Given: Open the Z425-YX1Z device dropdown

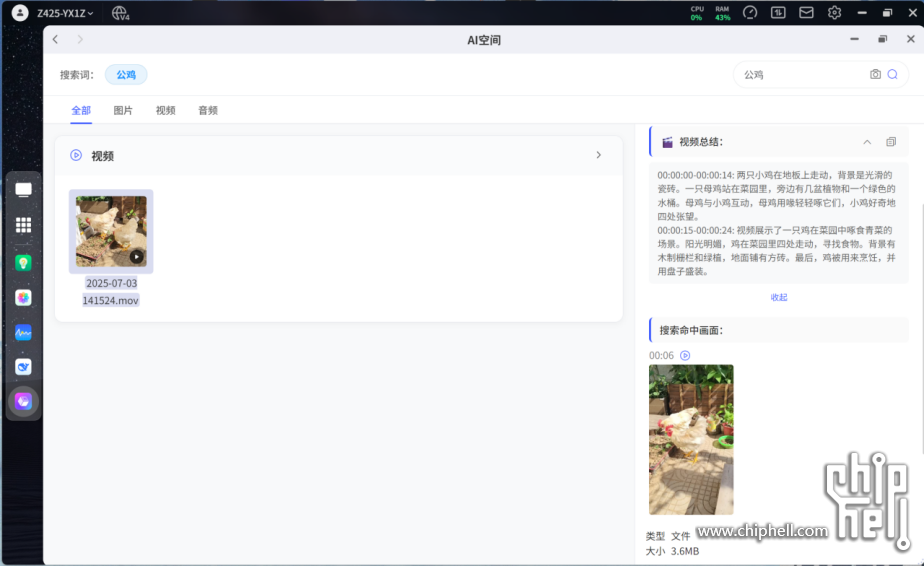Looking at the screenshot, I should click(66, 13).
